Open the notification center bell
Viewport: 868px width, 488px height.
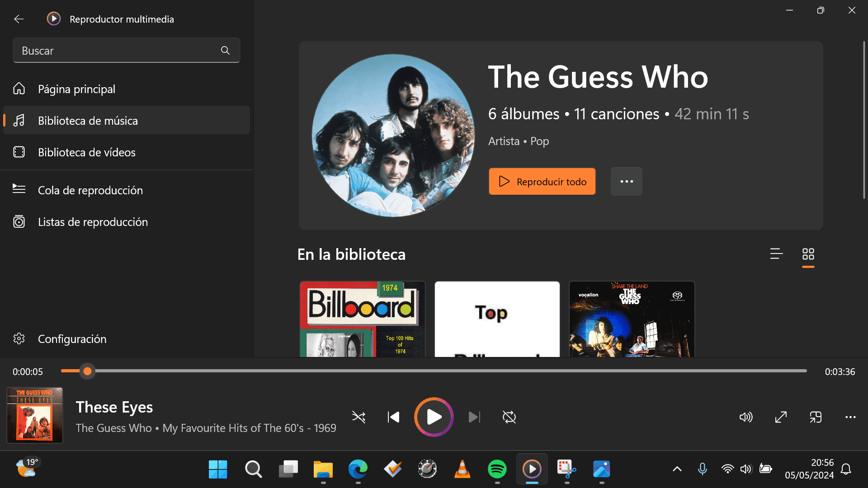click(846, 469)
